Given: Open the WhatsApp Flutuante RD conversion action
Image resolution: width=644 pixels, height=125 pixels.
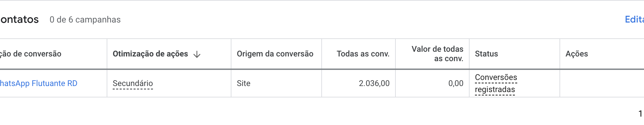Looking at the screenshot, I should (x=39, y=83).
